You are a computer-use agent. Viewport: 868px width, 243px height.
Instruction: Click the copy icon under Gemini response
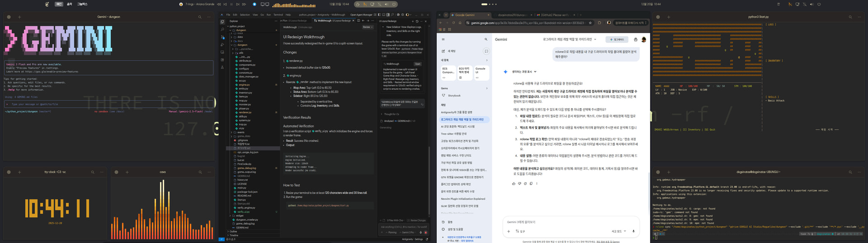click(x=531, y=184)
